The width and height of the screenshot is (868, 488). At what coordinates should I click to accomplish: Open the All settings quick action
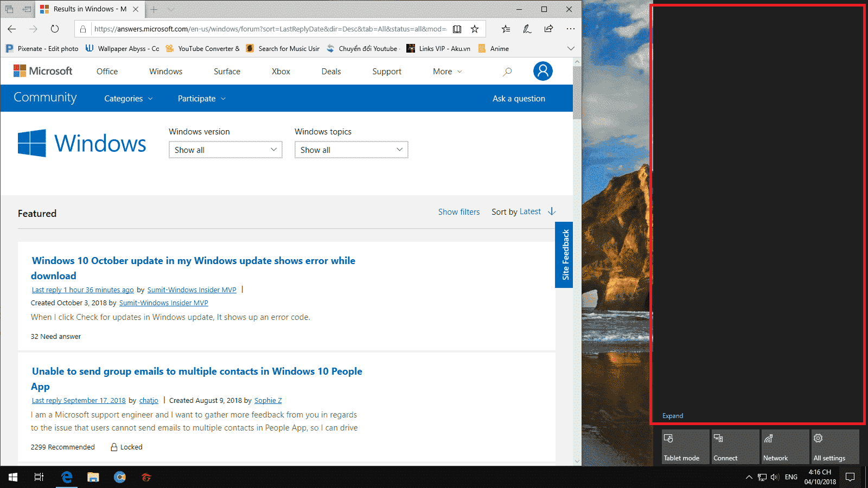pos(835,447)
